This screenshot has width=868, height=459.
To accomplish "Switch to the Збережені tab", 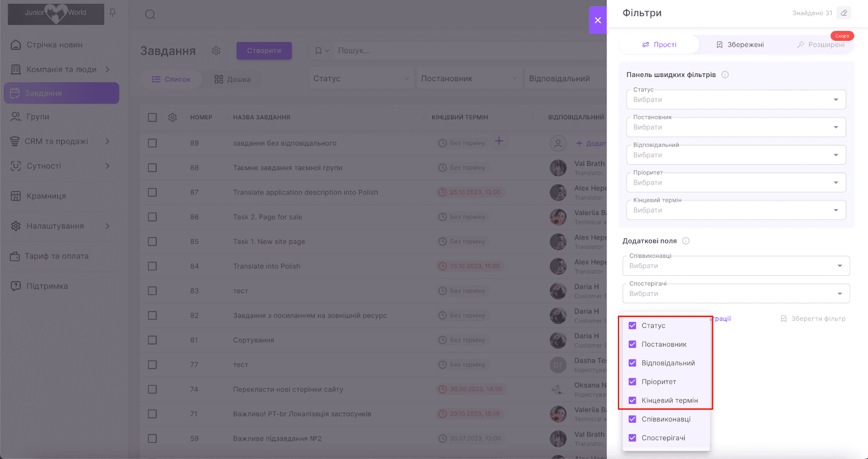I will pyautogui.click(x=740, y=45).
